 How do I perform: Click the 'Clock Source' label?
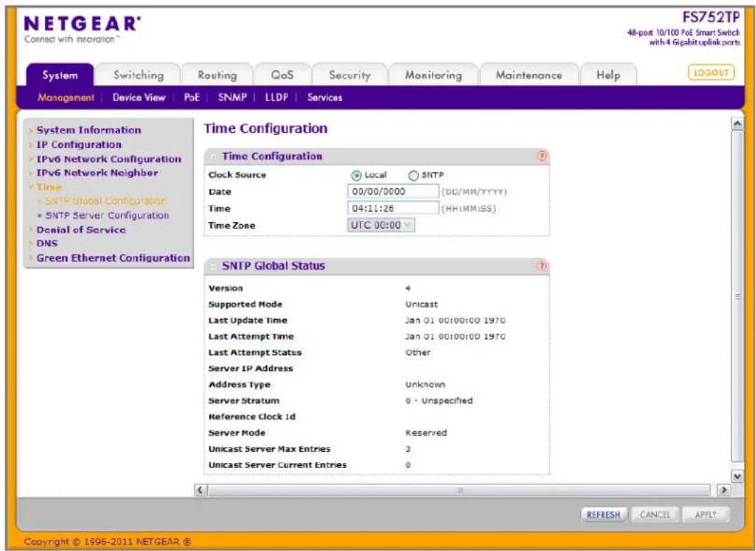point(237,175)
